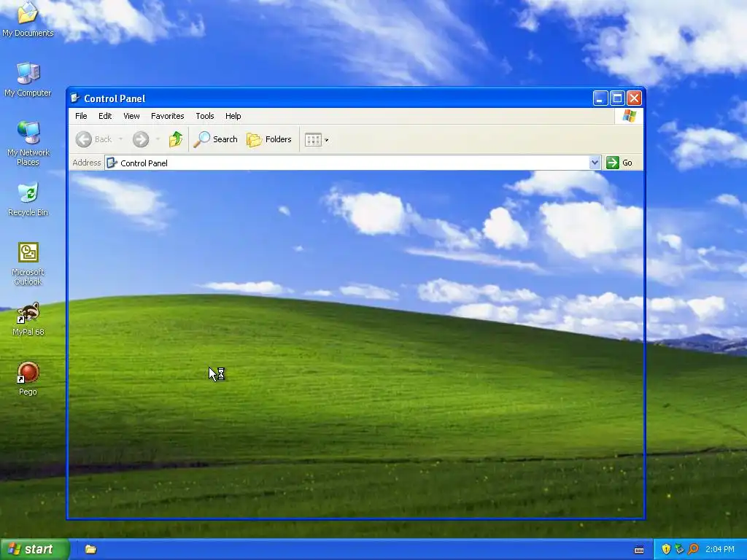747x560 pixels.
Task: Select the Recycle Bin icon
Action: pyautogui.click(x=28, y=199)
